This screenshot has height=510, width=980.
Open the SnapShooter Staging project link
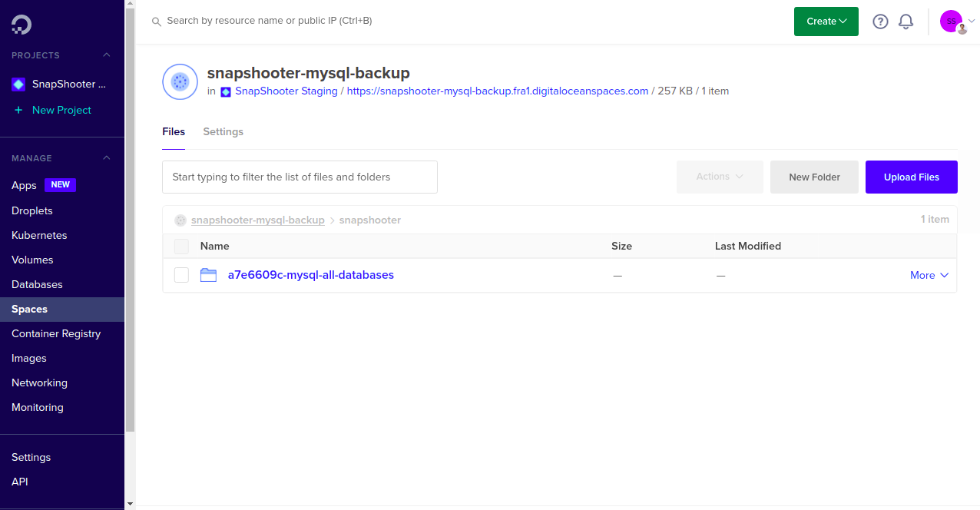(286, 91)
